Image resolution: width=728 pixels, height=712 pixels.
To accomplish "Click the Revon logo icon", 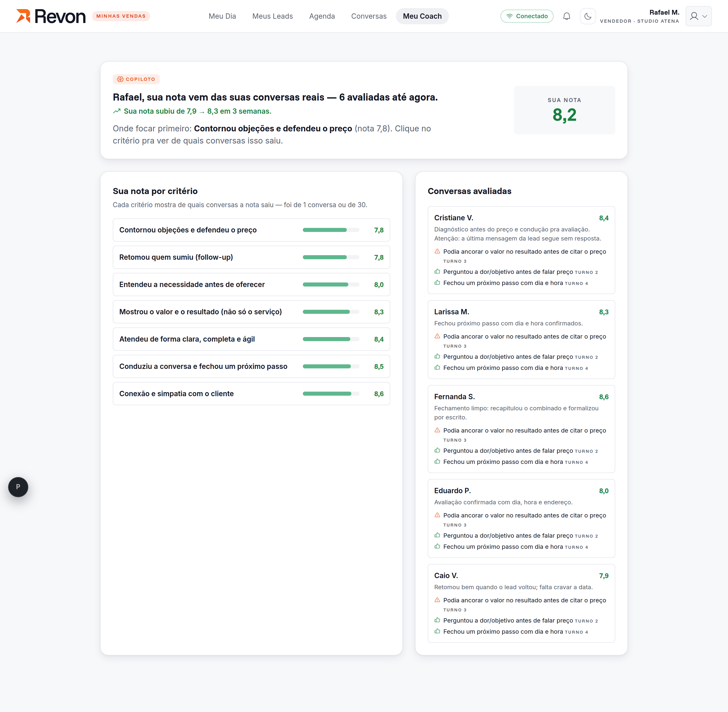I will point(23,16).
